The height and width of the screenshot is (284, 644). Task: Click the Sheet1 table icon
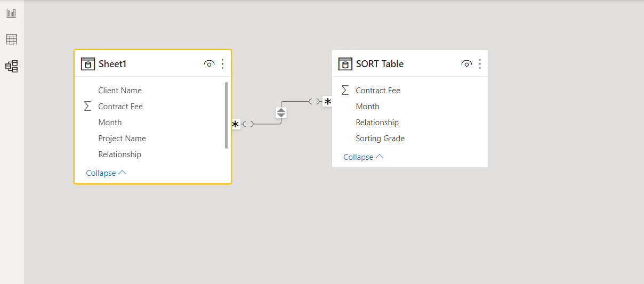coord(88,64)
